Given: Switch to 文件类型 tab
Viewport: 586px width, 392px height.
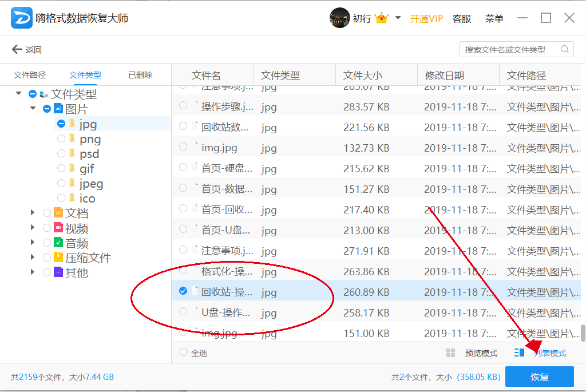Looking at the screenshot, I should (85, 75).
